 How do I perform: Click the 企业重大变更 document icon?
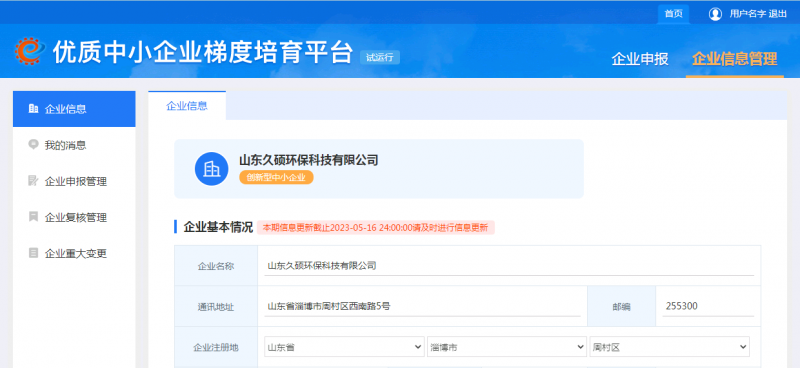tap(33, 253)
